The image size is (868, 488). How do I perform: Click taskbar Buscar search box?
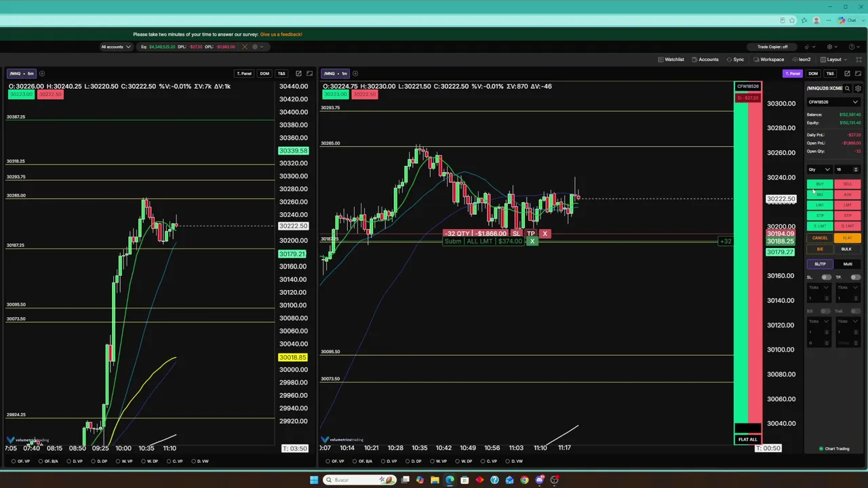tap(359, 480)
